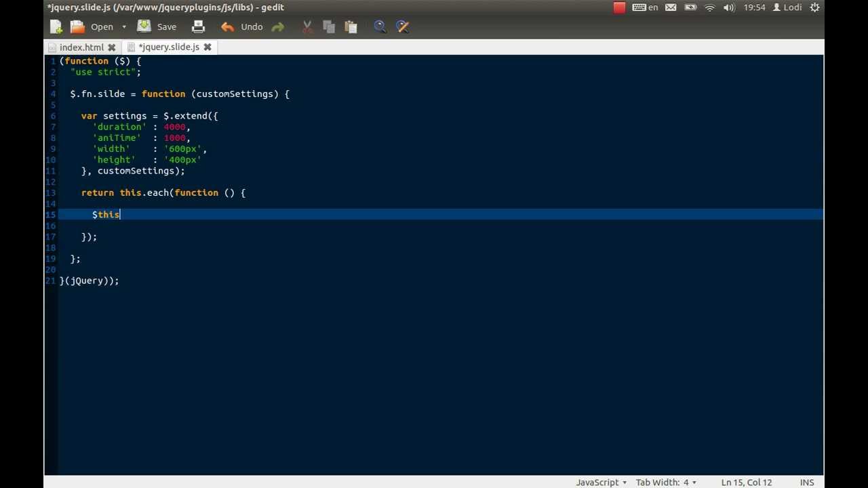Open the Find magnifier tool
This screenshot has width=868, height=488.
(380, 27)
